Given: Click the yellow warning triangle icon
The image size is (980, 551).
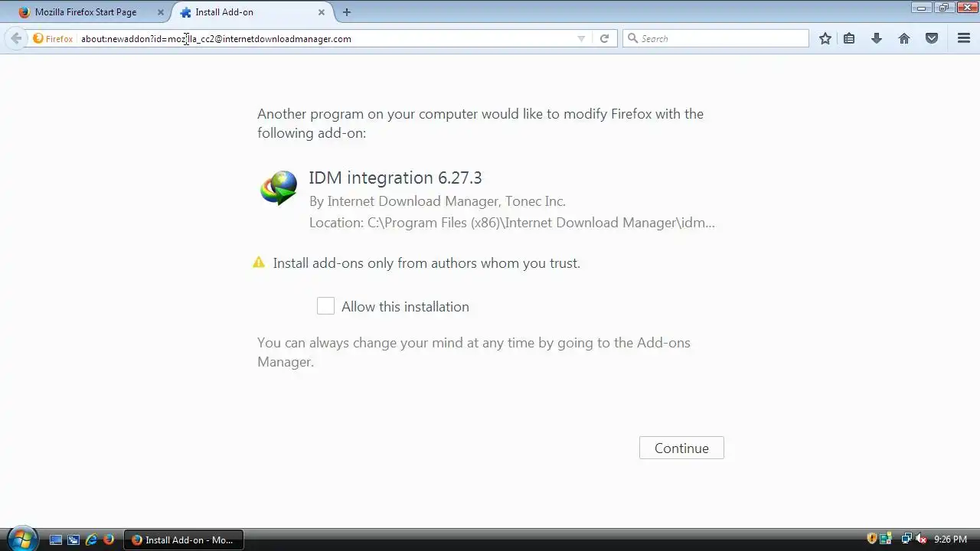Looking at the screenshot, I should click(x=259, y=262).
